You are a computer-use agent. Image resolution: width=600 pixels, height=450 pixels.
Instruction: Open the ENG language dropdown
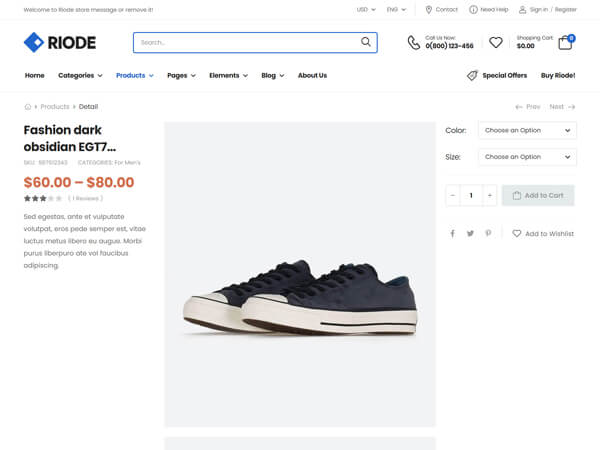(x=396, y=10)
